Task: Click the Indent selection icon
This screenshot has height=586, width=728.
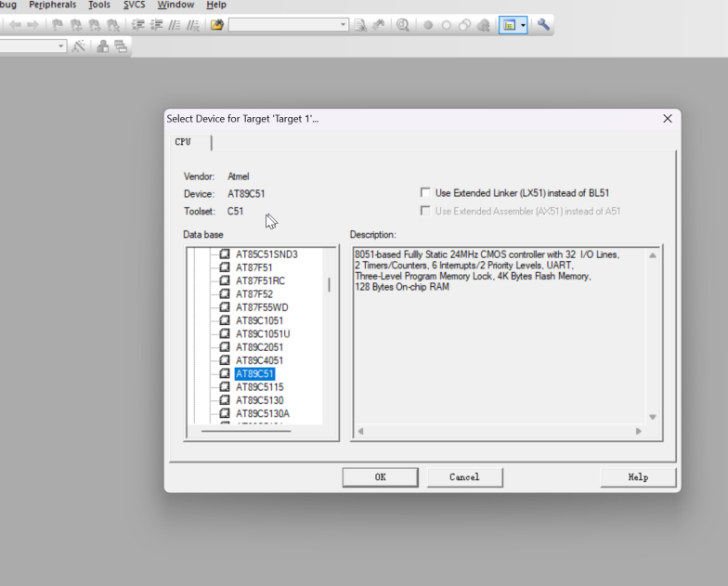Action: [137, 25]
